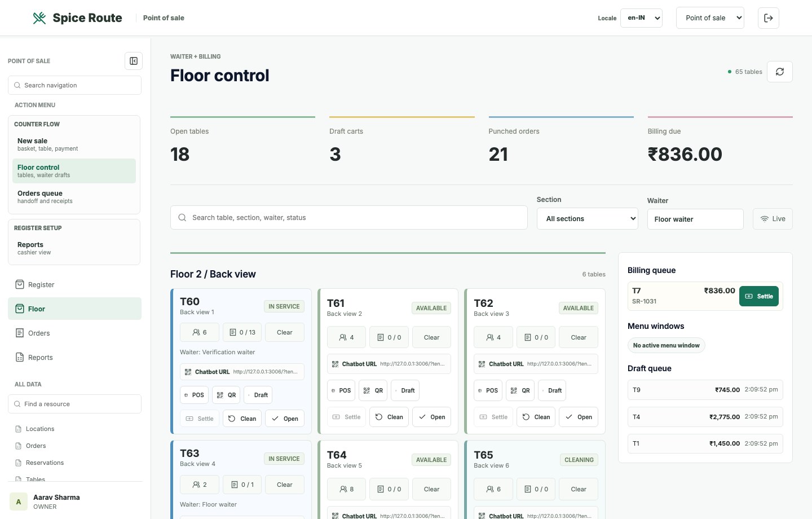This screenshot has width=812, height=519.
Task: Select New sale in Counter Flow
Action: (74, 144)
